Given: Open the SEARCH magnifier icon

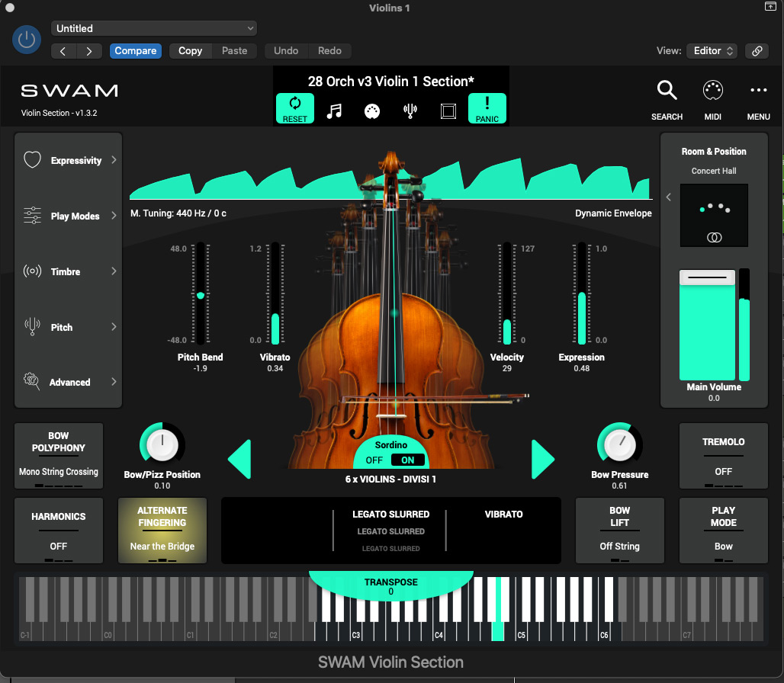Looking at the screenshot, I should [x=667, y=91].
